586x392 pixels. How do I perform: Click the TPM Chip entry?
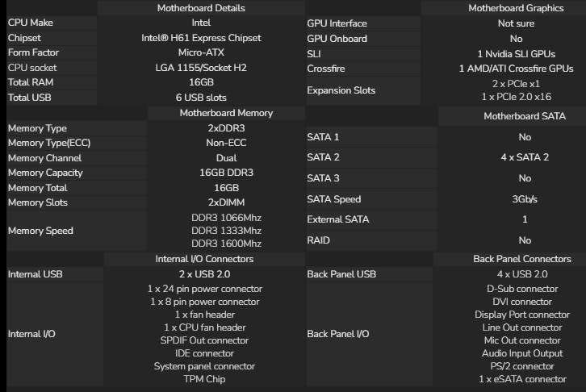tap(204, 379)
